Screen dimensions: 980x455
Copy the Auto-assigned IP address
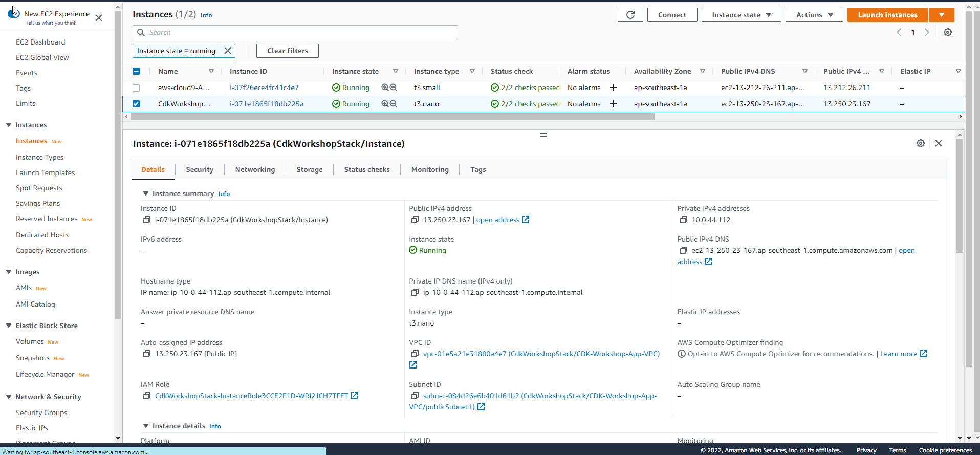click(x=146, y=354)
